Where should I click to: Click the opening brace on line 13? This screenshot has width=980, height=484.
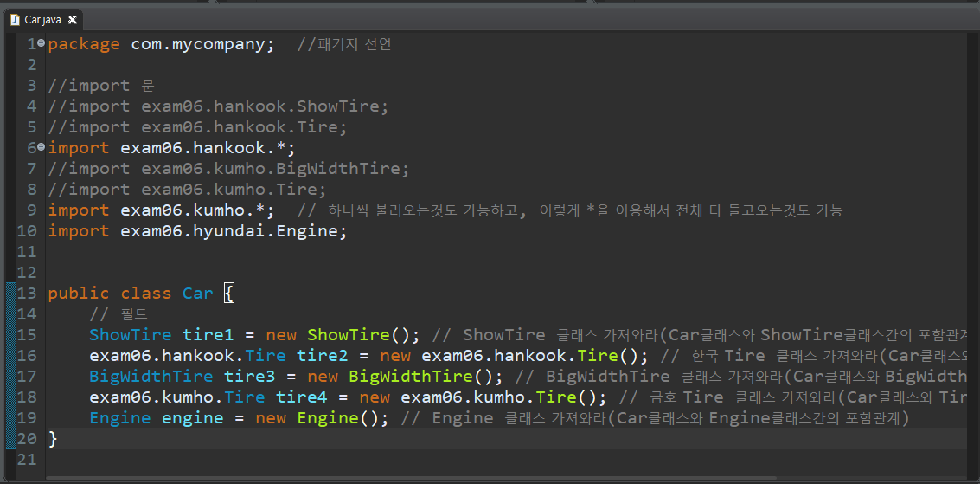point(228,294)
